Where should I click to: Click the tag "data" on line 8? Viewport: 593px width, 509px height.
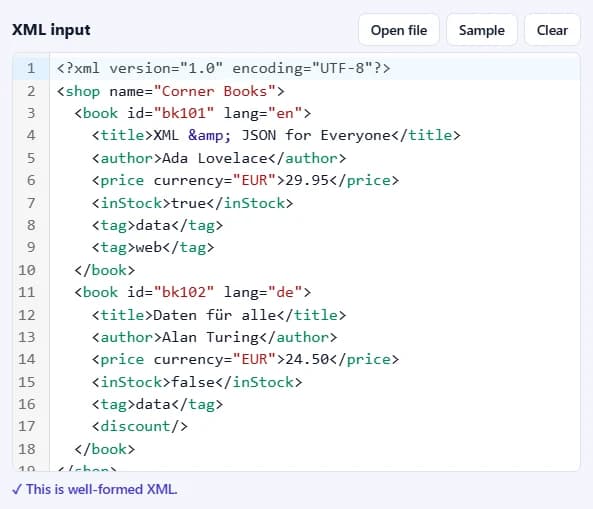click(153, 225)
